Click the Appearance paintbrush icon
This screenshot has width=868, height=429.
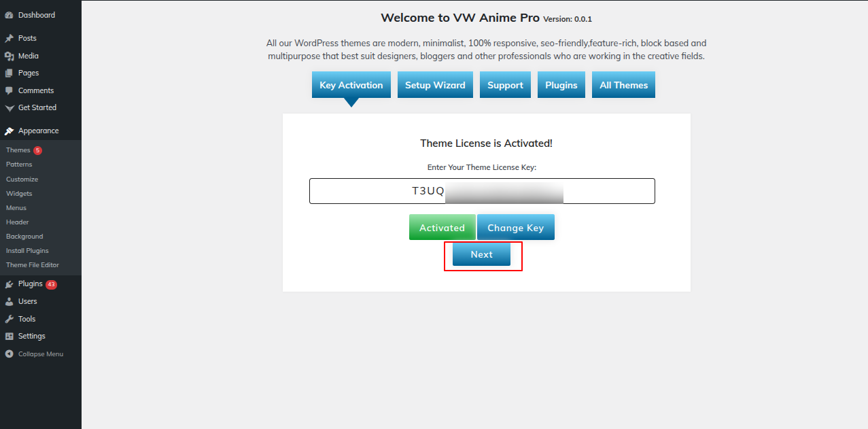9,131
